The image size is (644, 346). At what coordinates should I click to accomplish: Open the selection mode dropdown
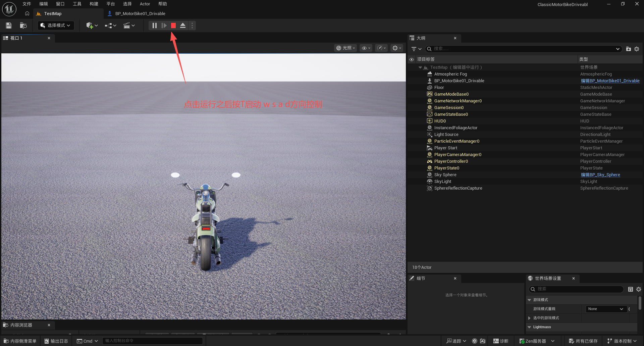pos(56,26)
